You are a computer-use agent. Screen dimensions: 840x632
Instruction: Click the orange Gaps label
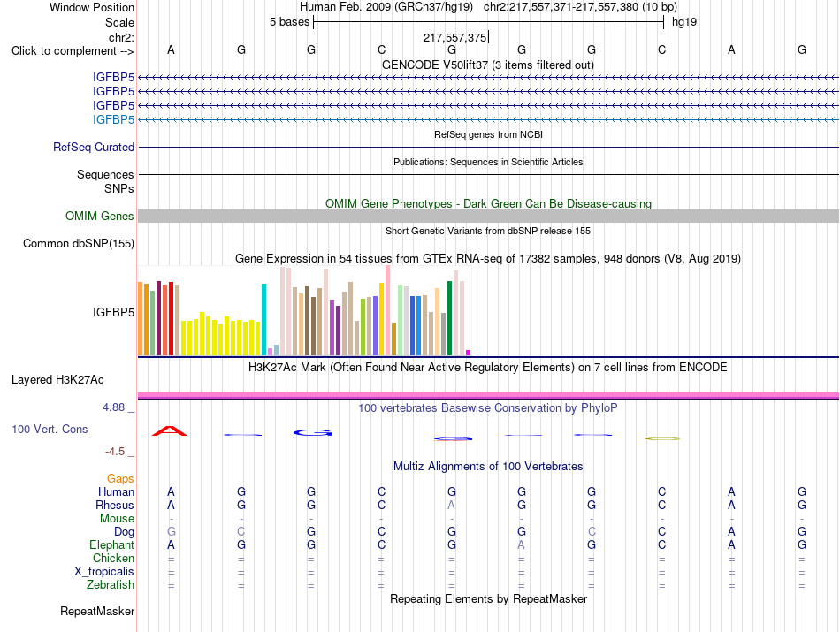point(120,479)
